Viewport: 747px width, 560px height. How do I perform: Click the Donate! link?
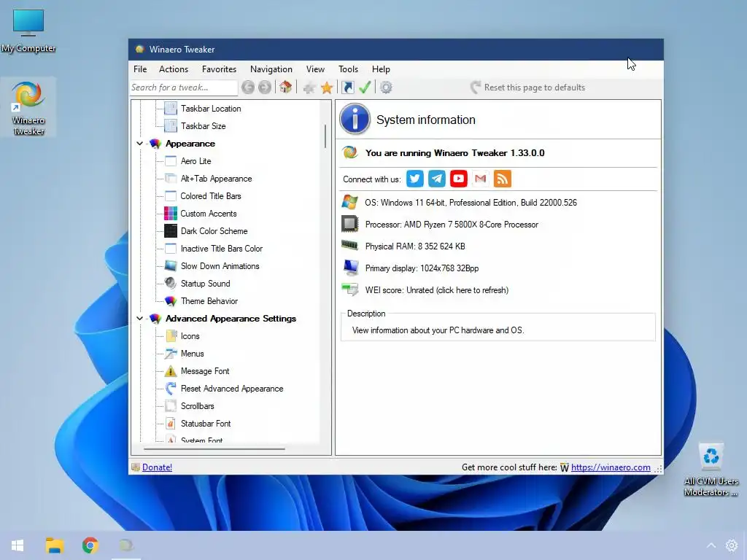pos(158,467)
